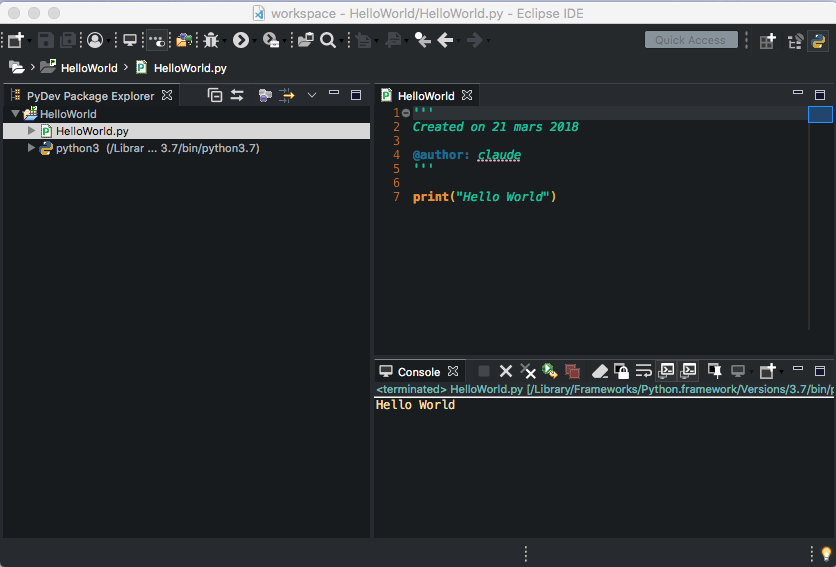
Task: Click the Search magnifier icon
Action: (x=327, y=40)
